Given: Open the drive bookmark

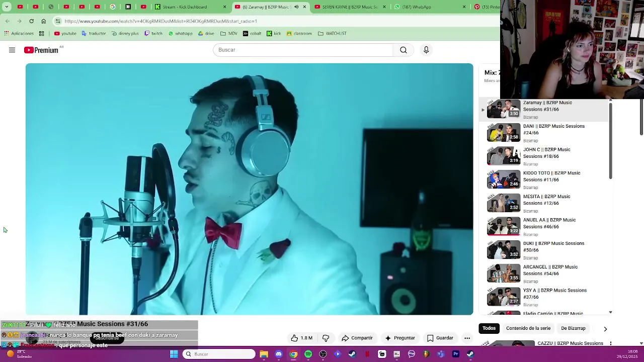Looking at the screenshot, I should click(x=206, y=34).
